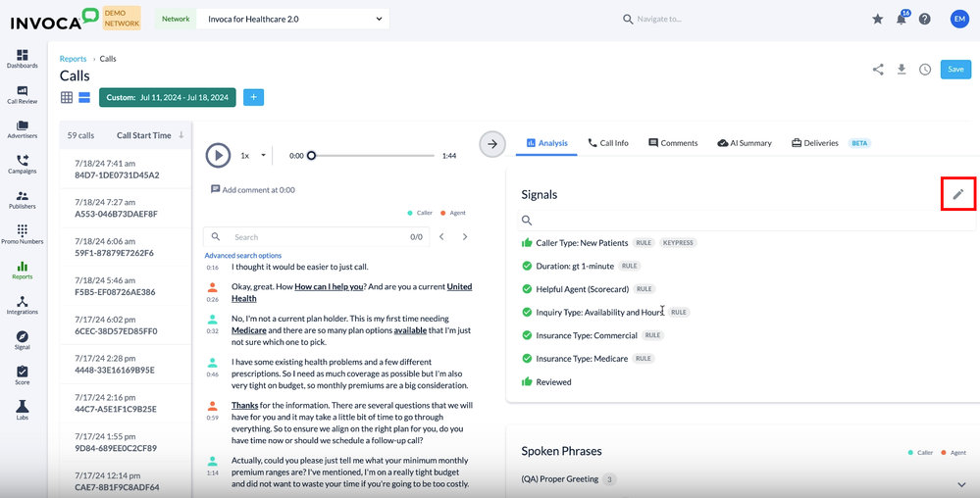Image resolution: width=980 pixels, height=498 pixels.
Task: Click the Reports breadcrumb link
Action: [x=74, y=59]
